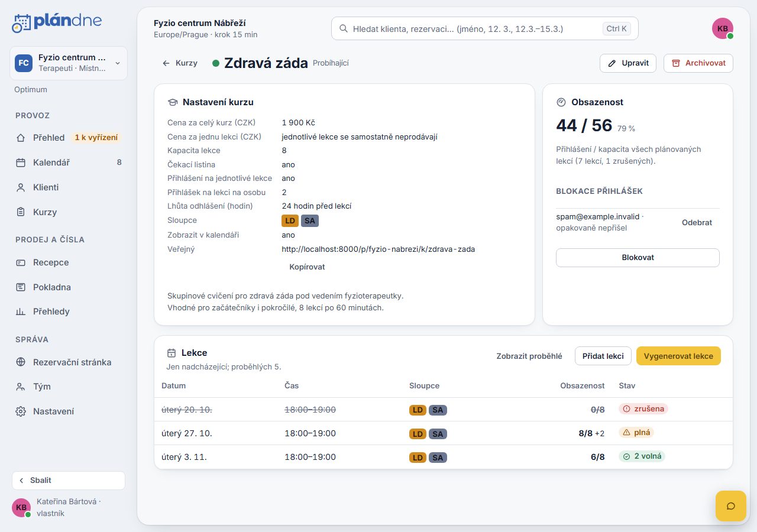Screen dimensions: 757x532
Task: Select the úterý 3. 11. lesson date
Action: click(184, 457)
